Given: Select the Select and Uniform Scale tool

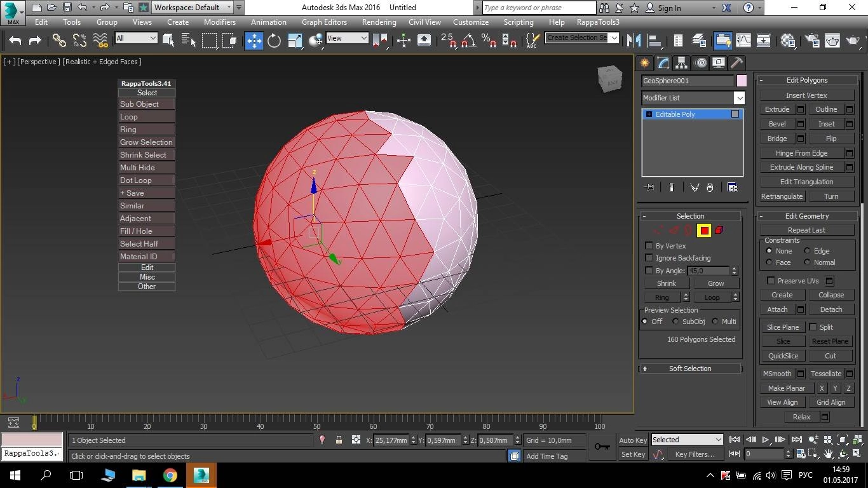Looking at the screenshot, I should (x=295, y=41).
